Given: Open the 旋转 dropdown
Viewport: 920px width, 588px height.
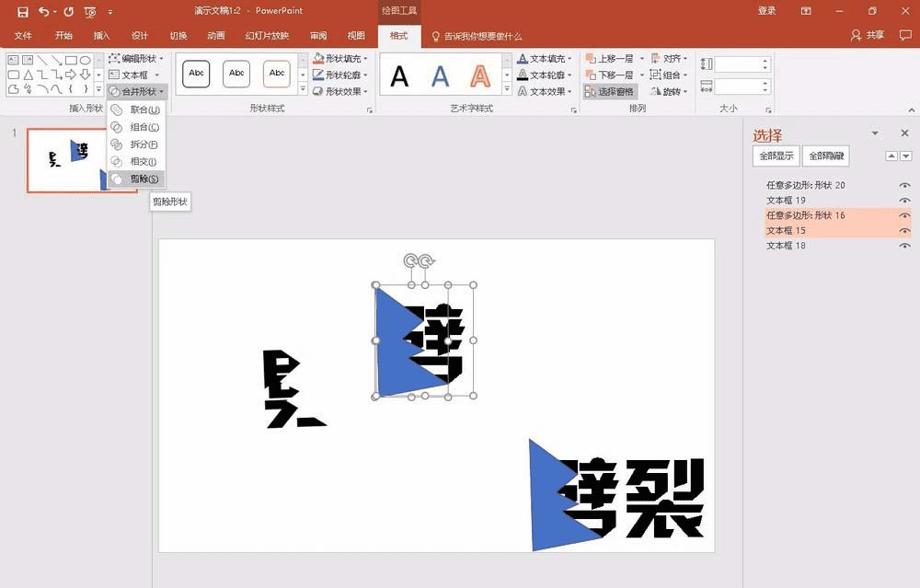Looking at the screenshot, I should pos(669,91).
